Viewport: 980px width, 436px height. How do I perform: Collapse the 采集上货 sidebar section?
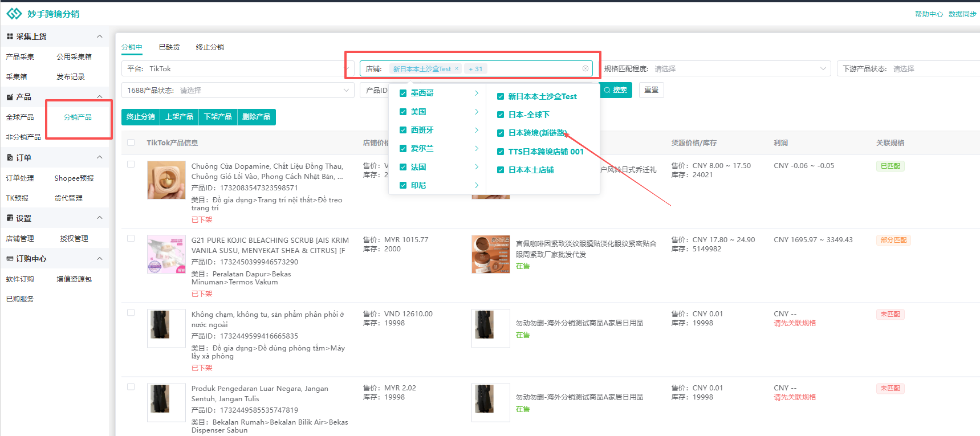coord(100,36)
